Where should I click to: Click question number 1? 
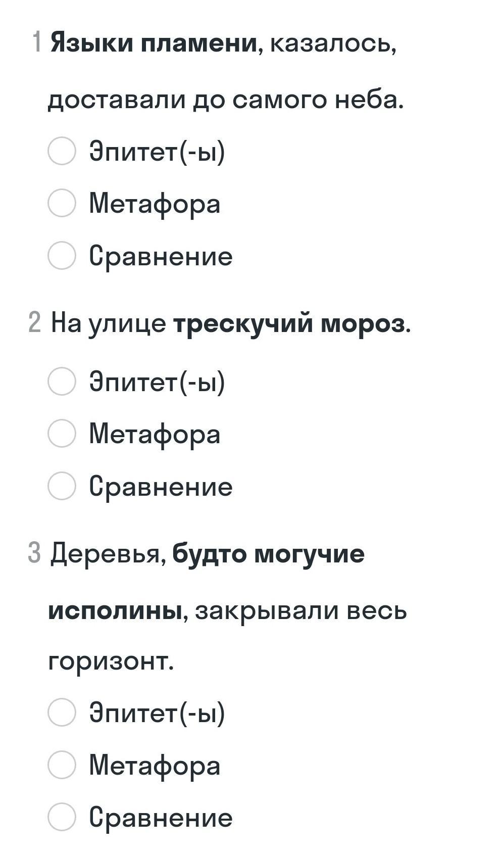36,42
